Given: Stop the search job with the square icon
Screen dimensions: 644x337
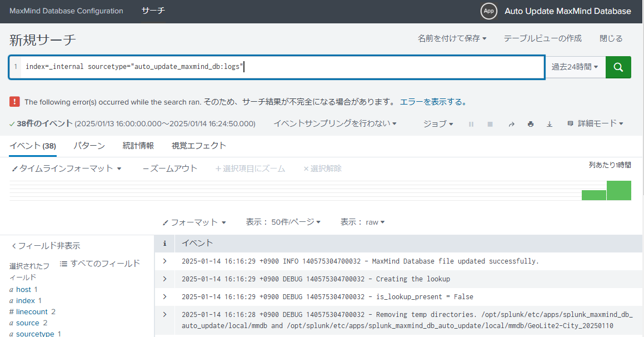Looking at the screenshot, I should click(490, 123).
